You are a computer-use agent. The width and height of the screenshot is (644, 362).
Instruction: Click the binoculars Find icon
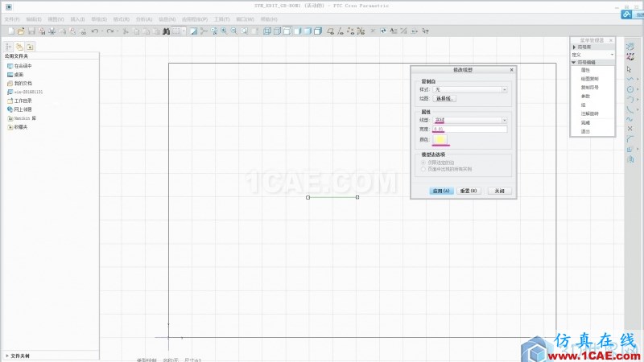(x=167, y=31)
